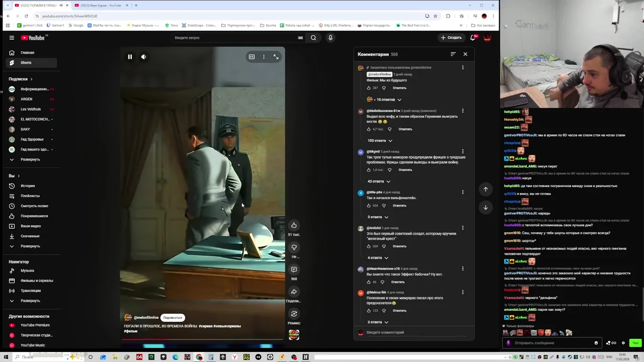Seek on the Shorts progress bar
This screenshot has height=362, width=644.
click(x=203, y=339)
